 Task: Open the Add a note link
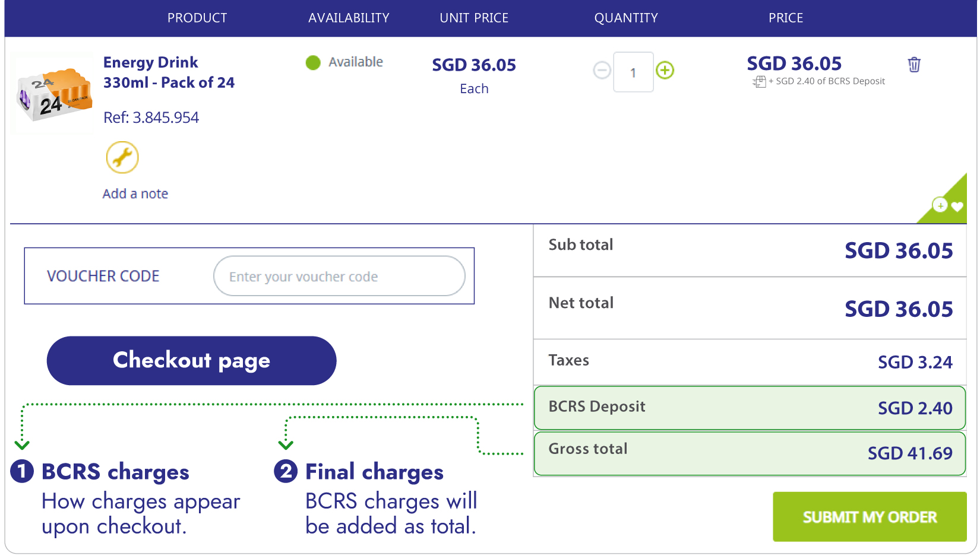click(x=135, y=193)
